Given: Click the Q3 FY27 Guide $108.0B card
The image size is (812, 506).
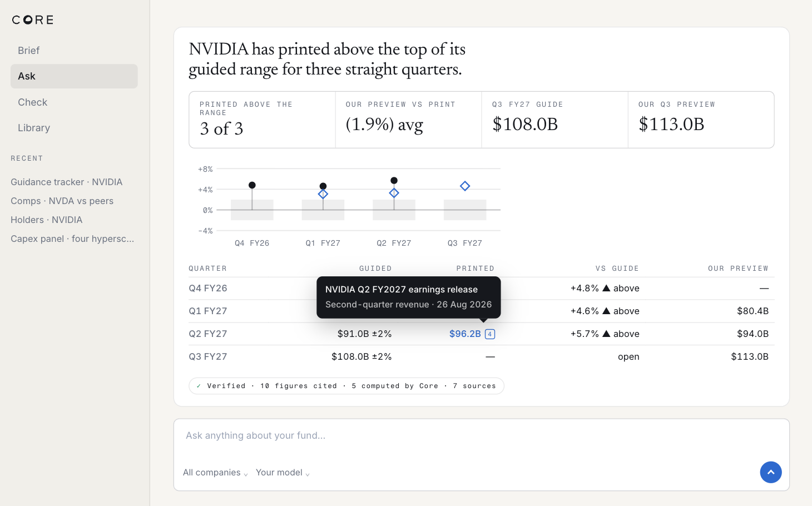Looking at the screenshot, I should pyautogui.click(x=555, y=120).
